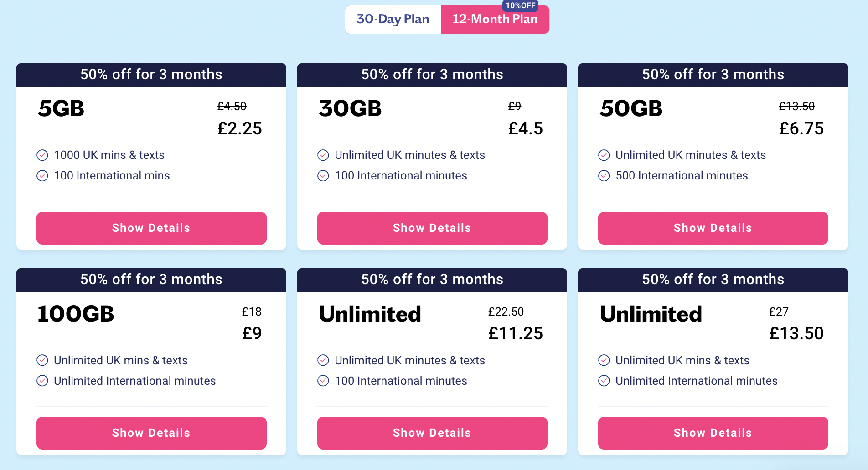Click checkmark icon beside 1000 UK mins & texts

point(42,155)
